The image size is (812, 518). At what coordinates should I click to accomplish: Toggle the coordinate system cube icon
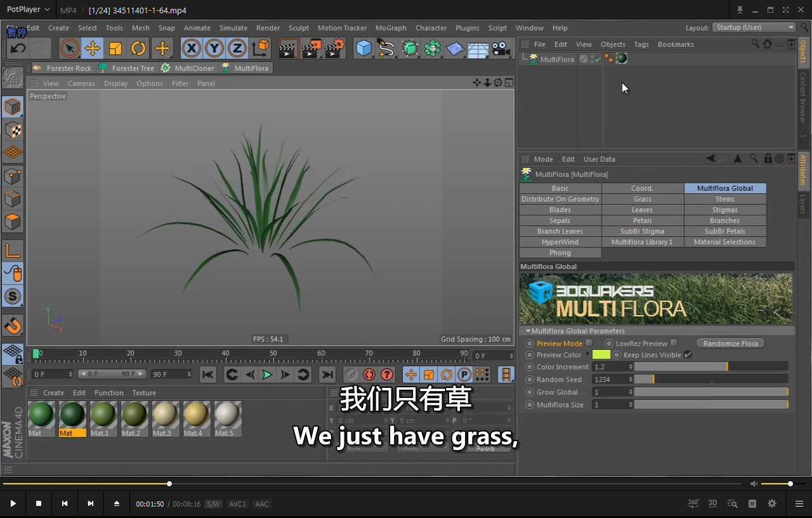tap(260, 48)
